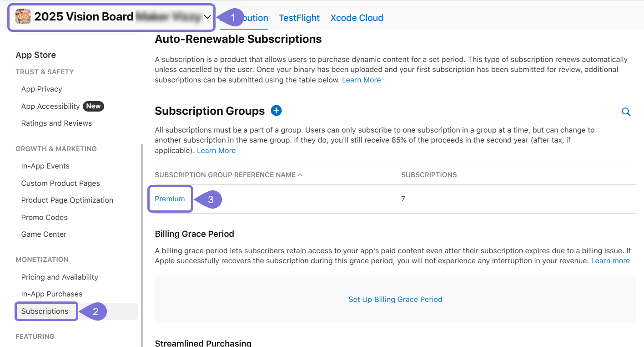The width and height of the screenshot is (644, 347).
Task: Select Pricing and Availability
Action: [60, 277]
